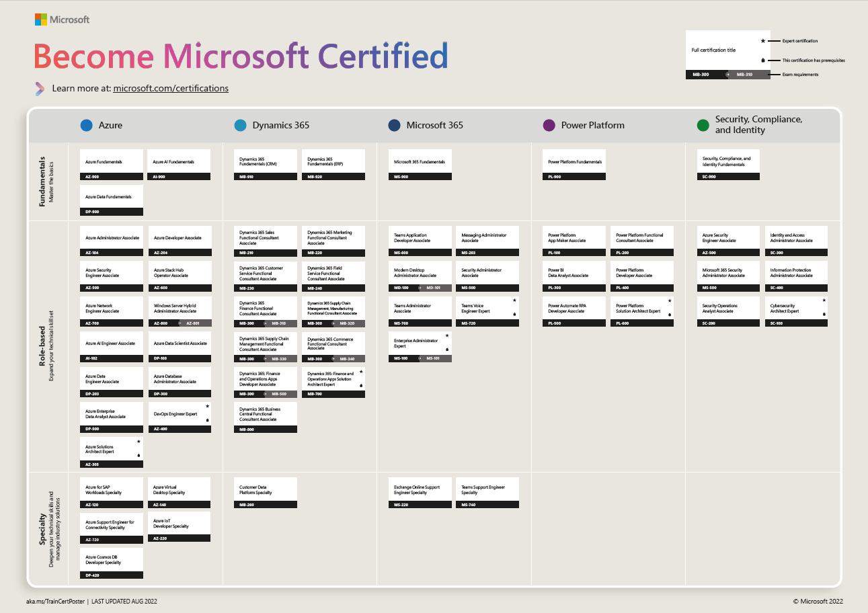Select the Microsoft 365 column header text
Viewport: 868px width, 613px height.
click(434, 125)
